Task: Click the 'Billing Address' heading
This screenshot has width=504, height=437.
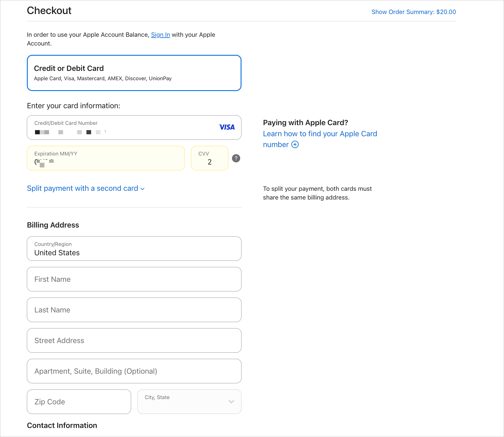Action: 53,225
